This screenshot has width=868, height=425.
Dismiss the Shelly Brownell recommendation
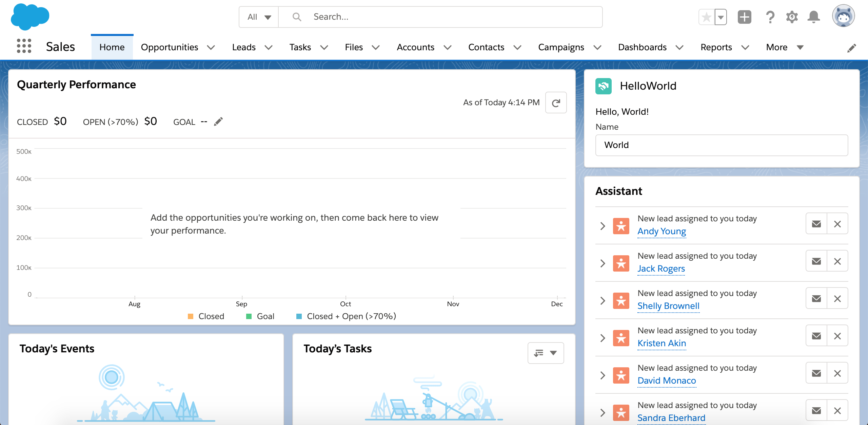(x=837, y=298)
